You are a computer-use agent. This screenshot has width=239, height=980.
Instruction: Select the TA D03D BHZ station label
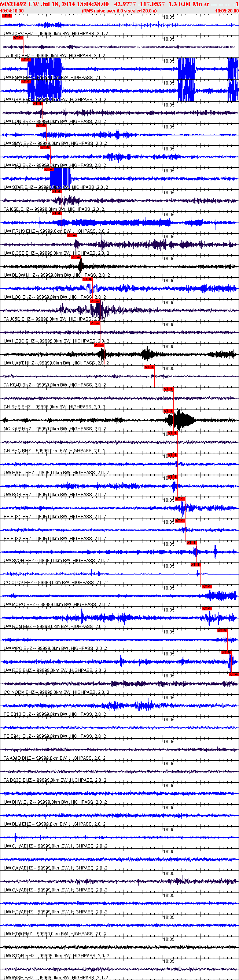click(18, 781)
